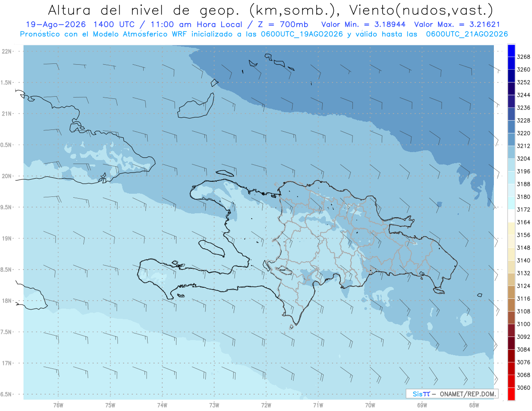
Task: Pick the dark maroon swatch between 3084 and 3092
Action: pyautogui.click(x=511, y=343)
